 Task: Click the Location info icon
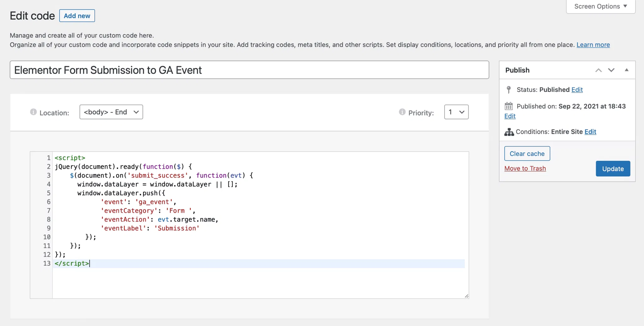[x=33, y=112]
